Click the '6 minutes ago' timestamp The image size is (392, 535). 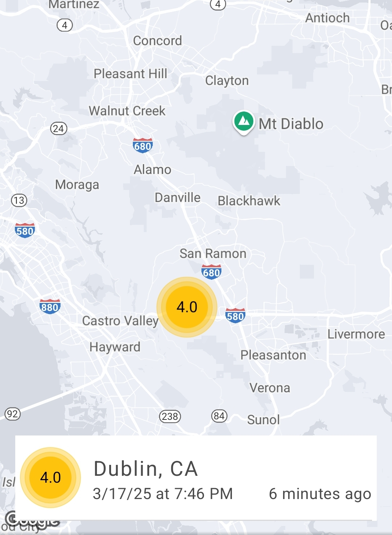[x=320, y=494]
